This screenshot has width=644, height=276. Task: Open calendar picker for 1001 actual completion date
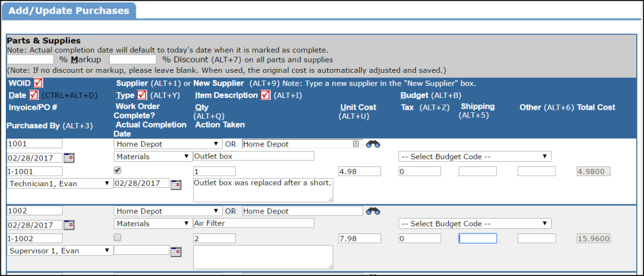click(x=176, y=184)
